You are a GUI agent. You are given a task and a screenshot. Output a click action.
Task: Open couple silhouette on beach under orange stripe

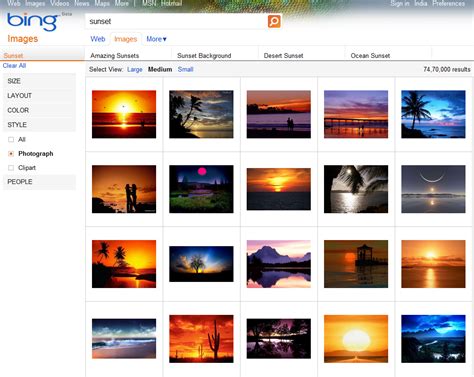(x=279, y=114)
